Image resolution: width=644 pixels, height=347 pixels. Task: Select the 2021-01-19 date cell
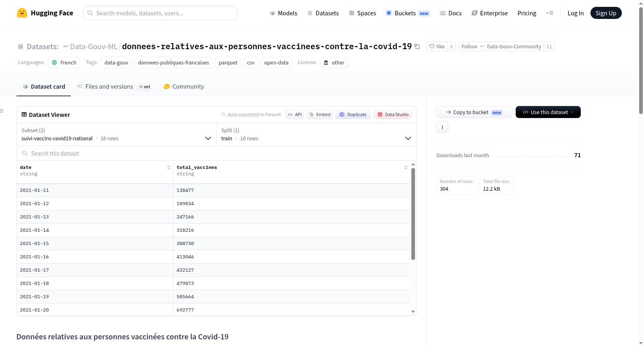pyautogui.click(x=95, y=297)
